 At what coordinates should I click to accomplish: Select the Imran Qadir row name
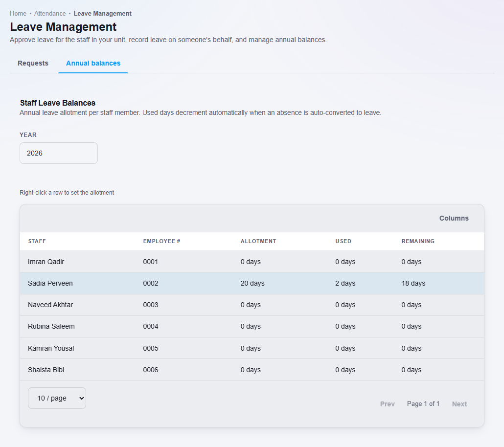point(46,262)
